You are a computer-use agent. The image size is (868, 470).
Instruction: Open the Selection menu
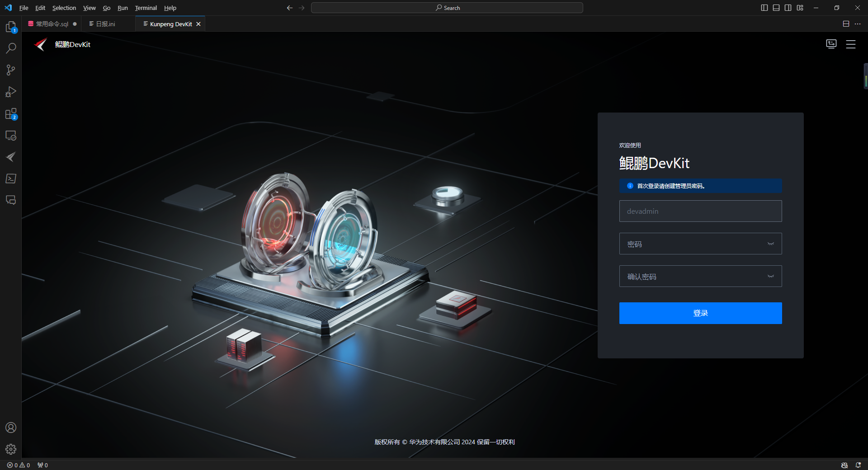(64, 8)
